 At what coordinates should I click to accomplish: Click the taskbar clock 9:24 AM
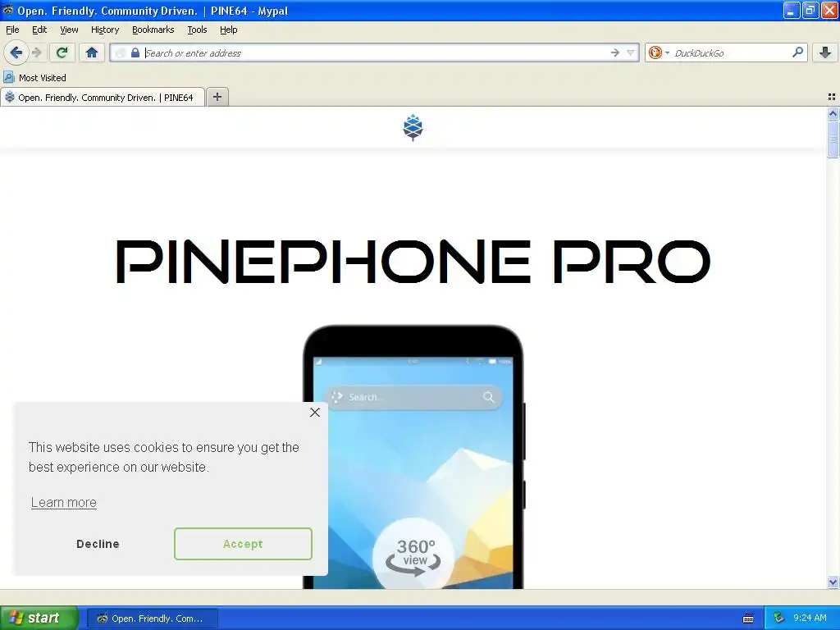(810, 619)
